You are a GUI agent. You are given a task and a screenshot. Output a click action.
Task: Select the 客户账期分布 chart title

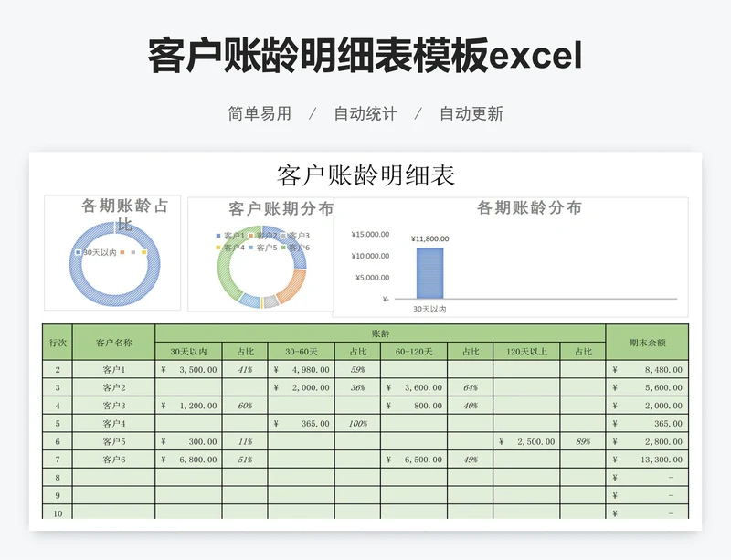pos(281,208)
